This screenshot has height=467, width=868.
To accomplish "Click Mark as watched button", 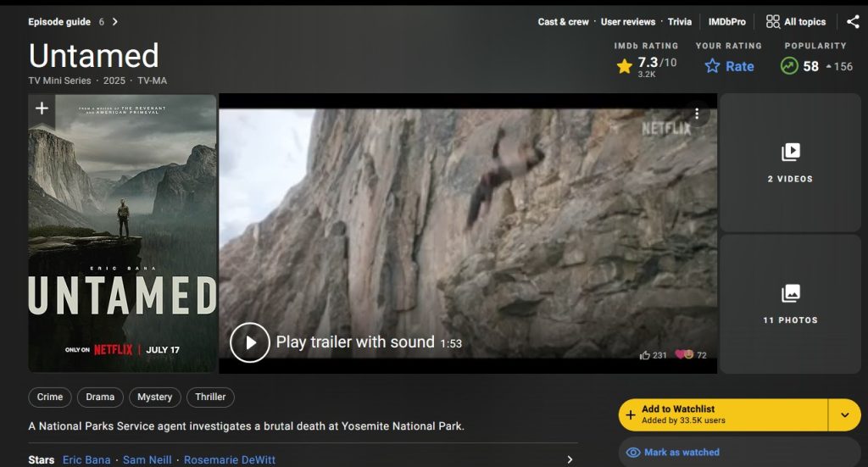I will point(739,453).
